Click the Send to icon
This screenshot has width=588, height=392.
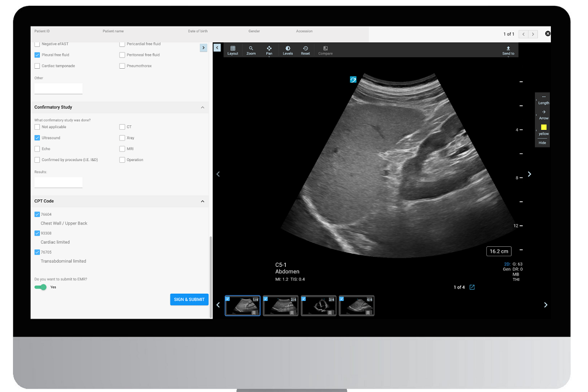(508, 50)
